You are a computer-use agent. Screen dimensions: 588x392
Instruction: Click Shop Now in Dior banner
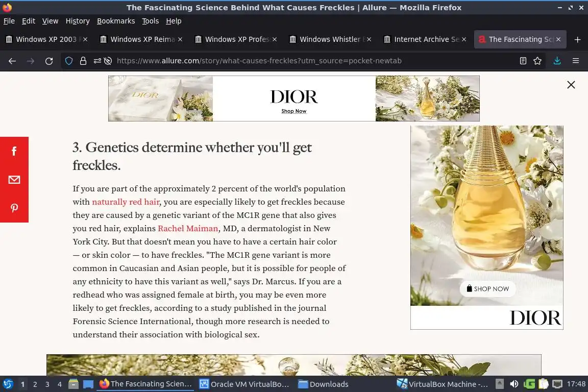click(x=293, y=111)
